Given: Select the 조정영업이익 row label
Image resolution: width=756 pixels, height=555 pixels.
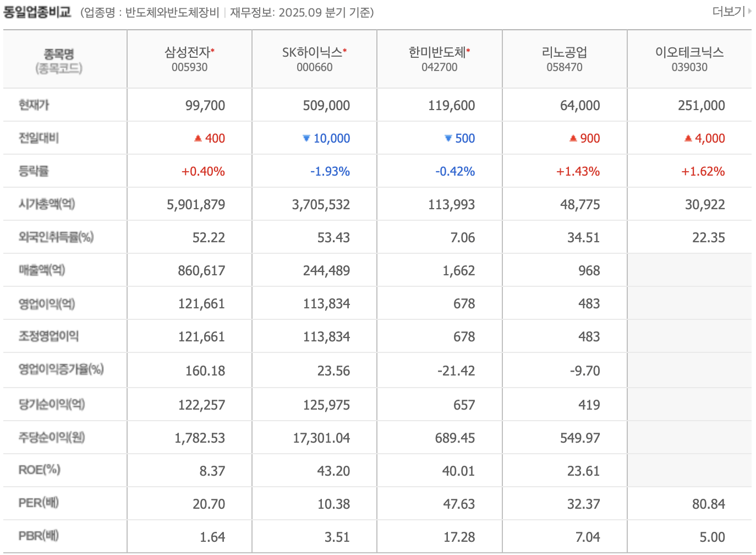Looking at the screenshot, I should point(48,336).
